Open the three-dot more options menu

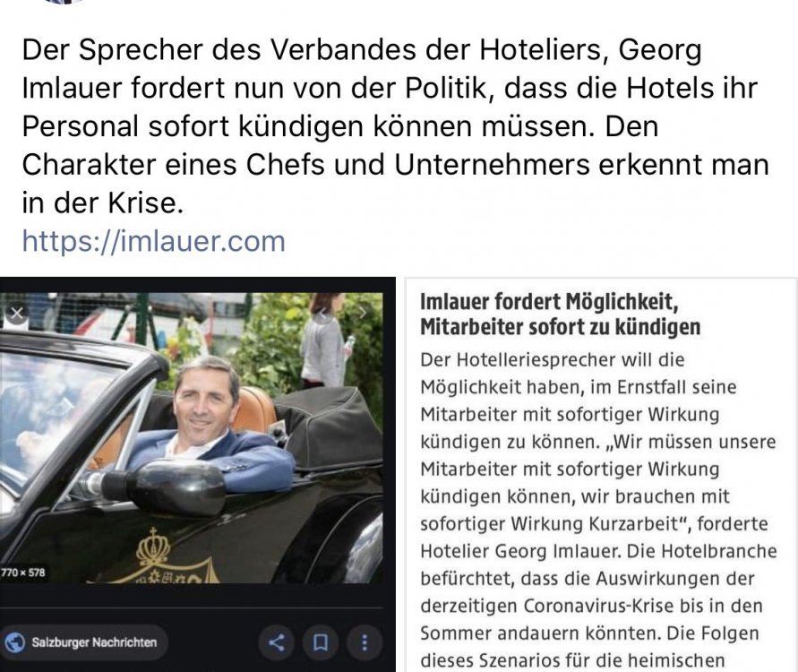365,642
